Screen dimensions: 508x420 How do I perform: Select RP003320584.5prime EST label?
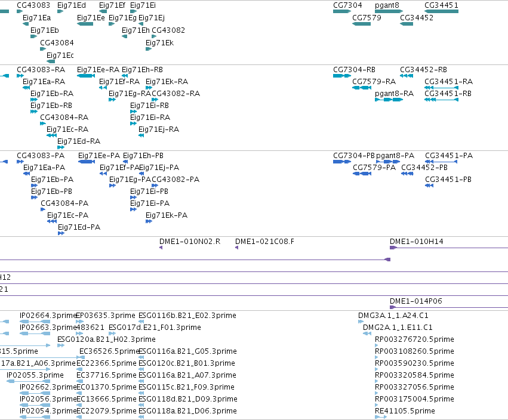(414, 375)
